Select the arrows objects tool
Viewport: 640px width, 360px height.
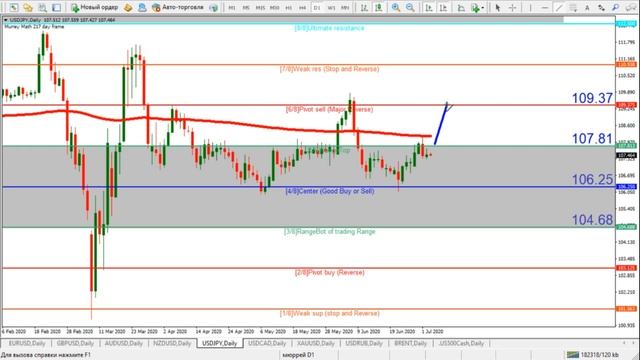coord(601,7)
